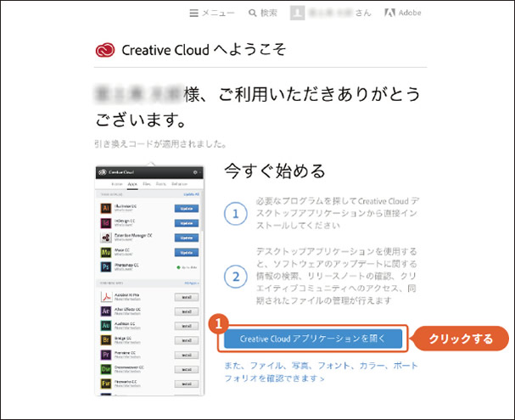
Task: Click the Premiere CC icon in the preview
Action: tap(106, 355)
